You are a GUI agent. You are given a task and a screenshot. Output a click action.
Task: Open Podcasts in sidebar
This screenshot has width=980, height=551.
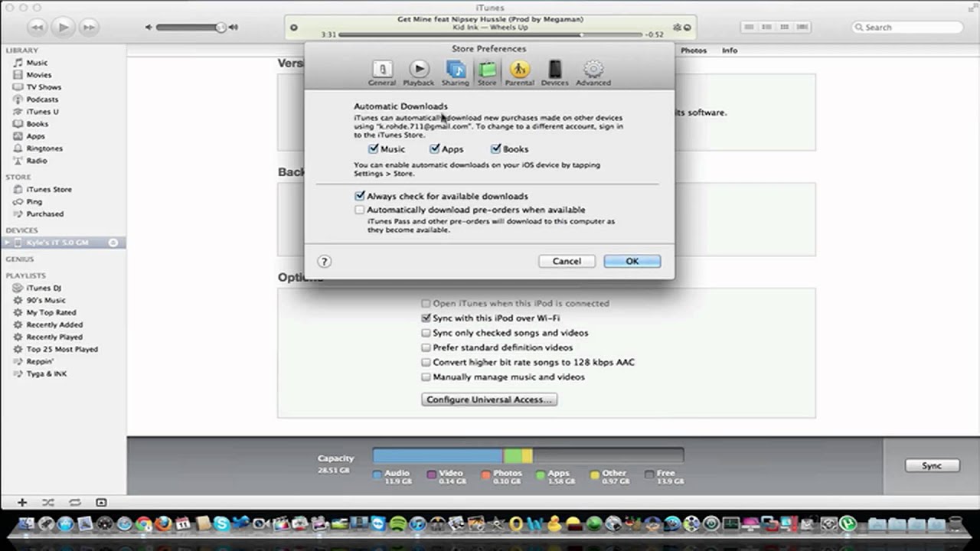tap(42, 99)
